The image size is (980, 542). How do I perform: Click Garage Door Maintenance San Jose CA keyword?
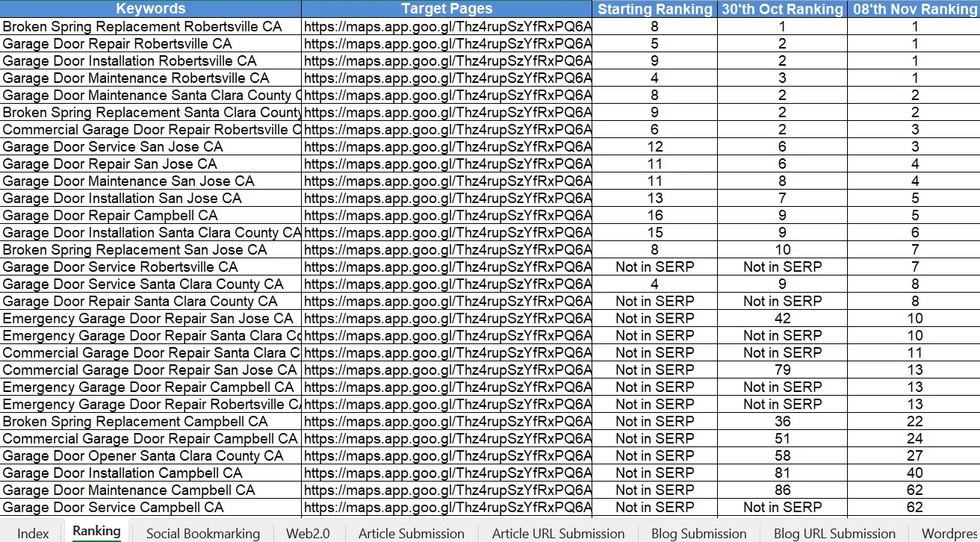coord(151,181)
